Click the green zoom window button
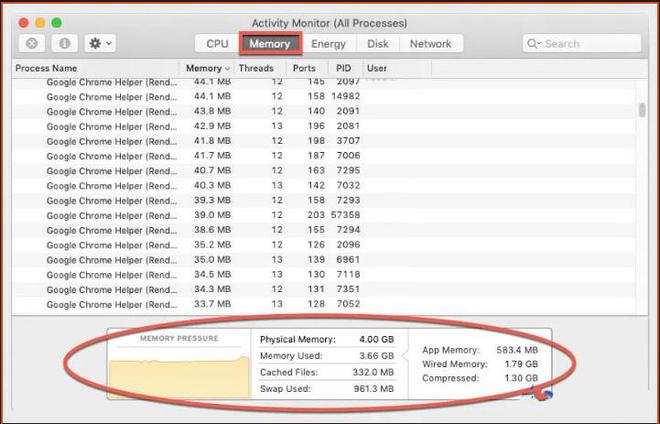 56,23
